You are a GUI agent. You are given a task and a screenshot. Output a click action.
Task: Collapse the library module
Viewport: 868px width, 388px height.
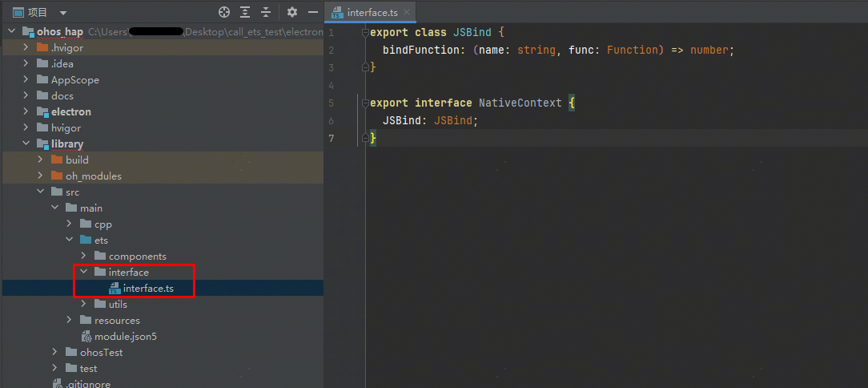[x=26, y=144]
